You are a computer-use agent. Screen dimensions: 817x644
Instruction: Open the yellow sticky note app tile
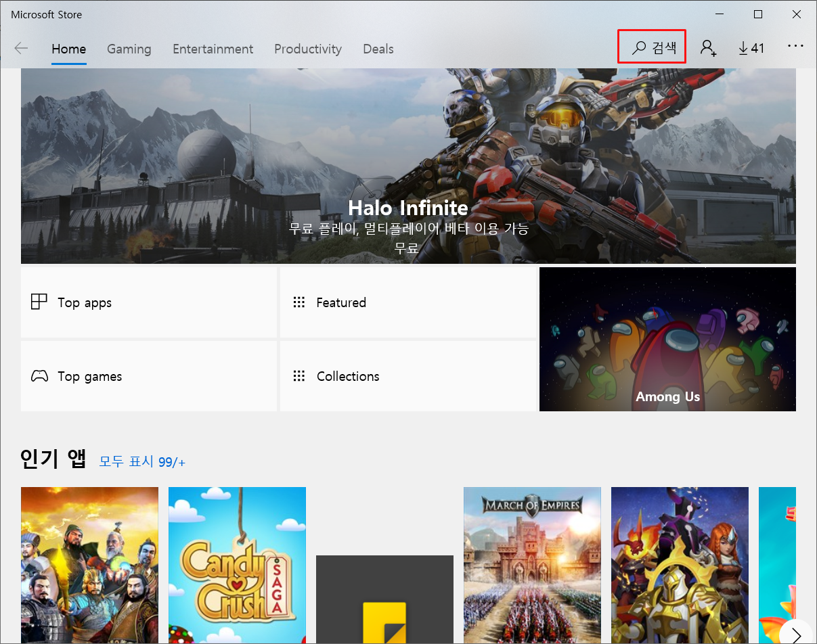click(384, 599)
